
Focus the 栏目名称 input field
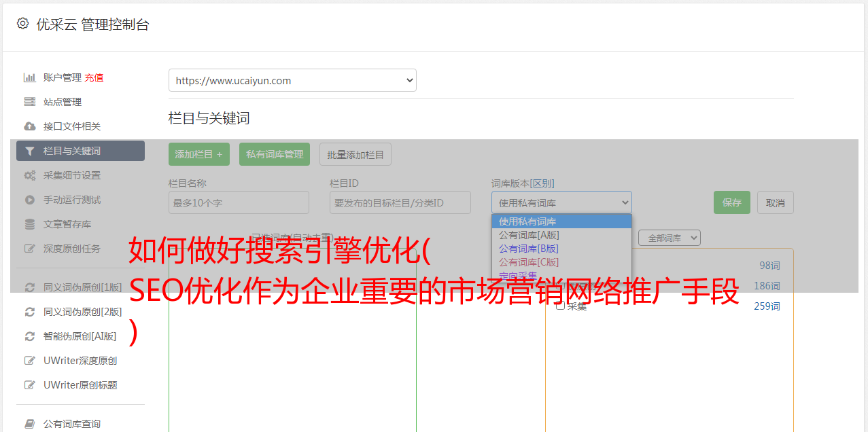[239, 202]
